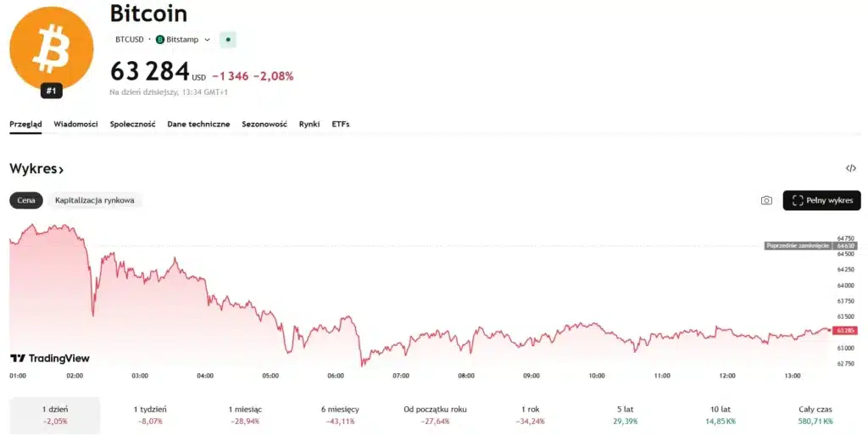The width and height of the screenshot is (868, 436).
Task: Click the TradingView logo on chart
Action: click(49, 358)
